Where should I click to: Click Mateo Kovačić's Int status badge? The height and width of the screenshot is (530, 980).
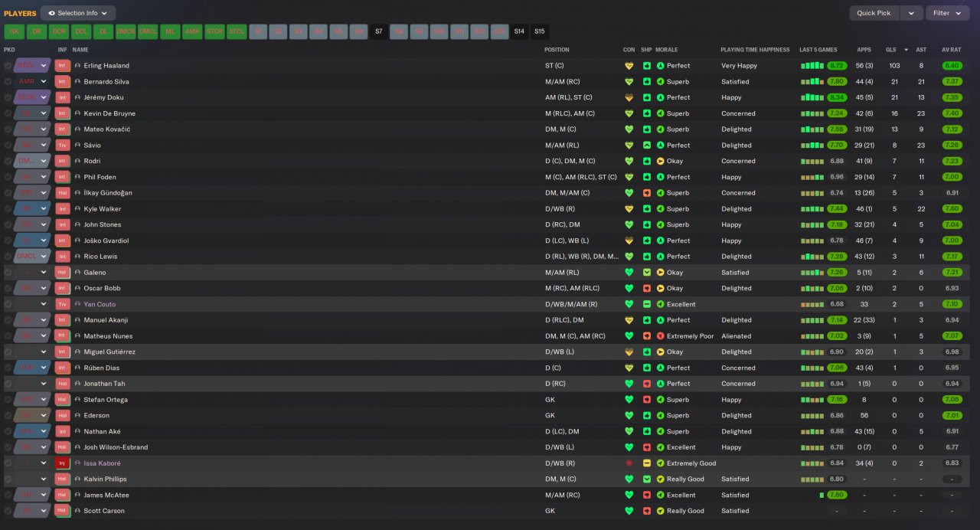[63, 129]
